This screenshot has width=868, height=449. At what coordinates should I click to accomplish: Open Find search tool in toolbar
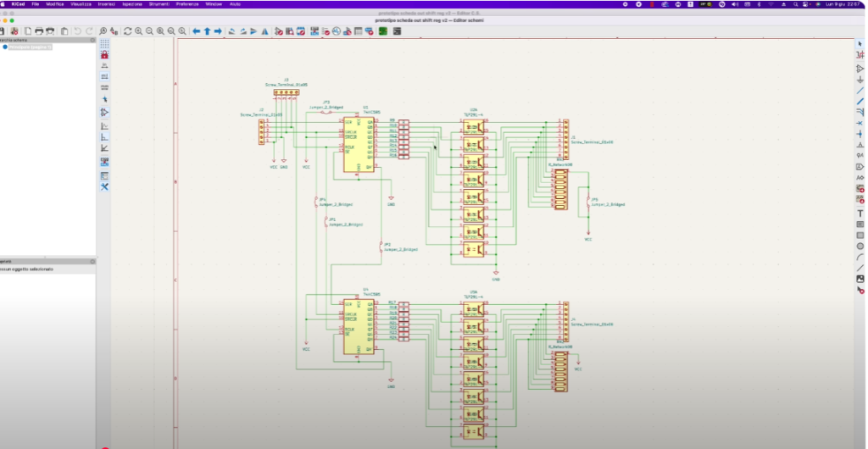click(x=103, y=31)
